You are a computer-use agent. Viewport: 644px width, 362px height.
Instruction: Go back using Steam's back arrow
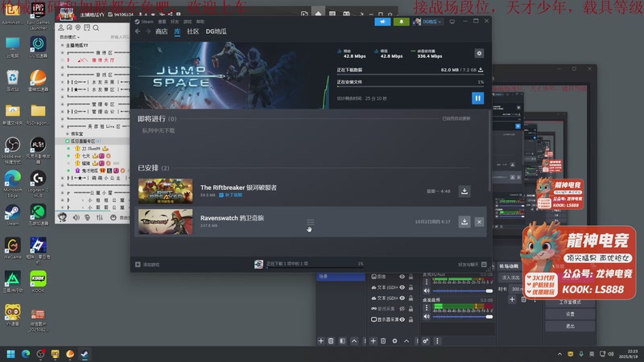coord(138,31)
